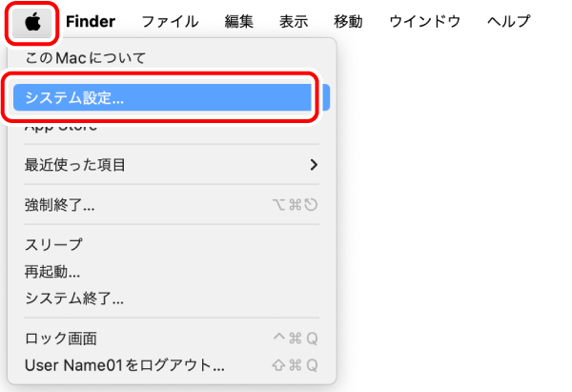This screenshot has height=392, width=572.
Task: Select システム終了... to shut down
Action: pos(74,299)
